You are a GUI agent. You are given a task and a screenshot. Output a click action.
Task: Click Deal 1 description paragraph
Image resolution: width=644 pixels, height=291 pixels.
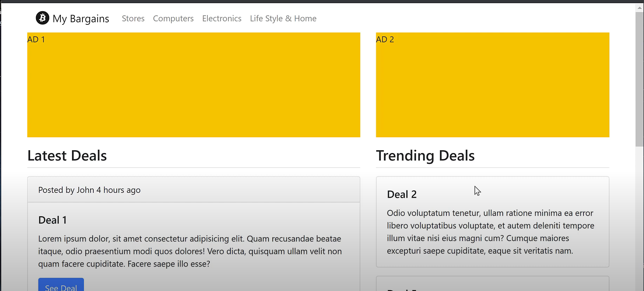(190, 251)
